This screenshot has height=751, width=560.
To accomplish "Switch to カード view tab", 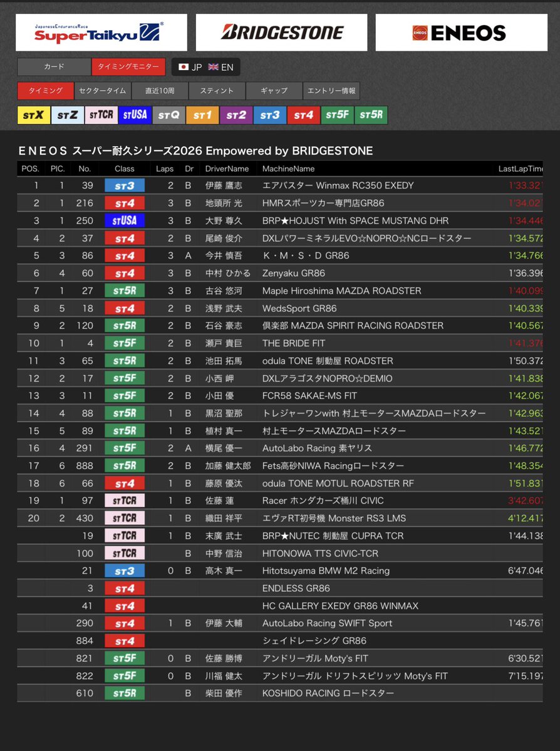I will coord(54,67).
